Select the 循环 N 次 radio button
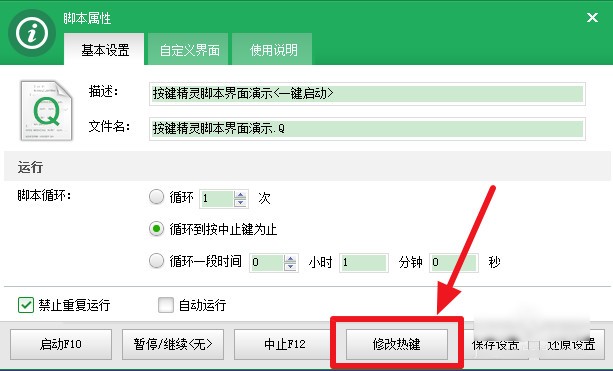Image resolution: width=613 pixels, height=371 pixels. point(156,197)
